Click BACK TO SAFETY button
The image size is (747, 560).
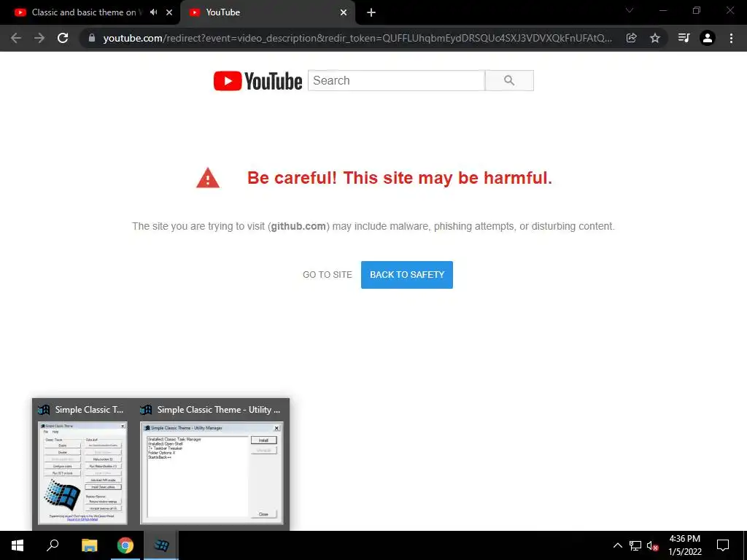pyautogui.click(x=407, y=275)
